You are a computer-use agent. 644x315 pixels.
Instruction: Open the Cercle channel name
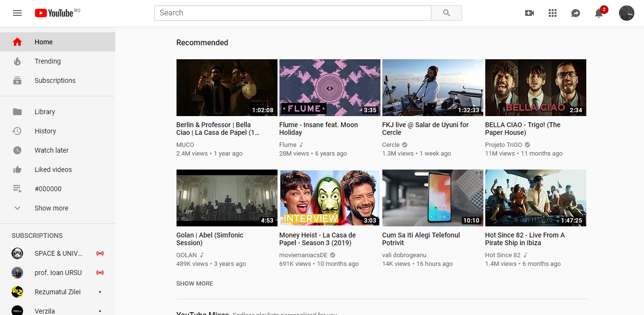point(391,144)
